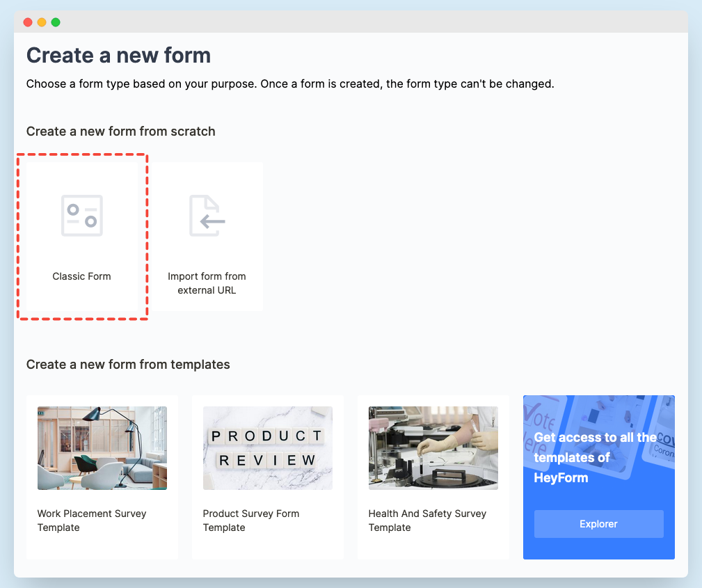The image size is (702, 588).
Task: Click the Create a new form from templates heading
Action: point(128,364)
